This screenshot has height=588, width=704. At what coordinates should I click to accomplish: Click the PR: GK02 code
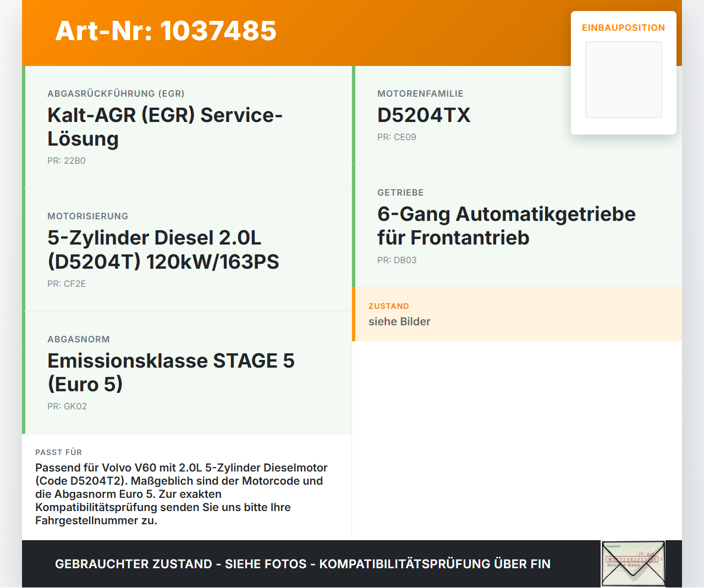coord(67,407)
